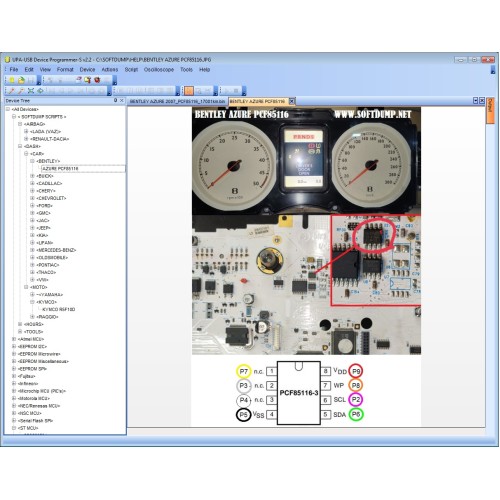Screen dimensions: 500x500
Task: Close the Device Tree panel
Action: point(122,100)
